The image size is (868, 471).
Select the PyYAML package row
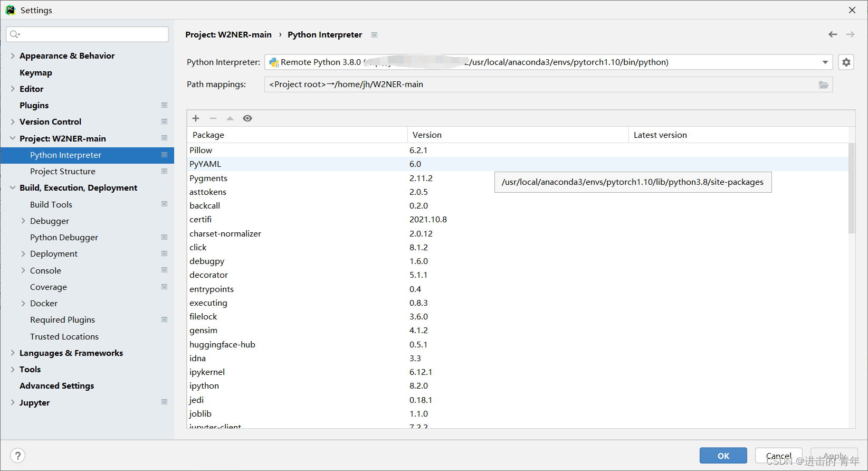point(518,164)
